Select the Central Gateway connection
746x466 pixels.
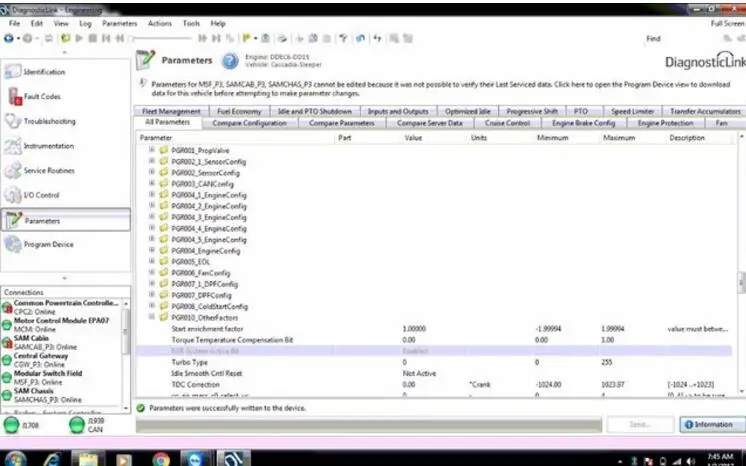[61, 360]
